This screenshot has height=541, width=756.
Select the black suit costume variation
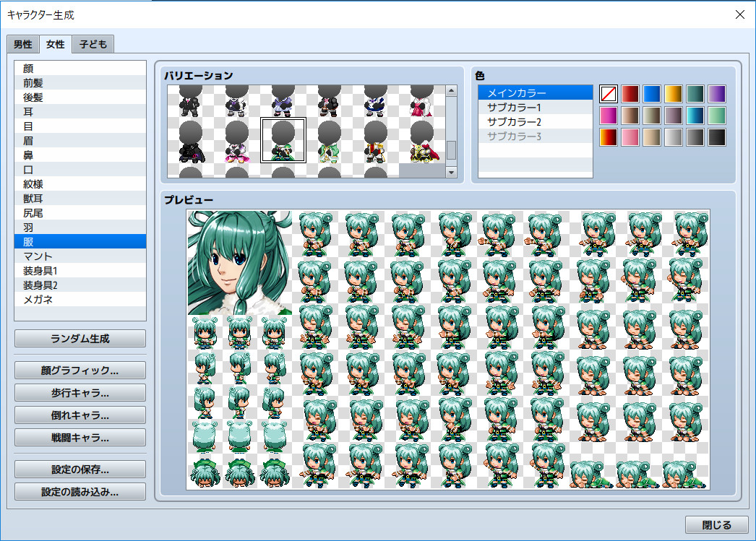pyautogui.click(x=190, y=104)
